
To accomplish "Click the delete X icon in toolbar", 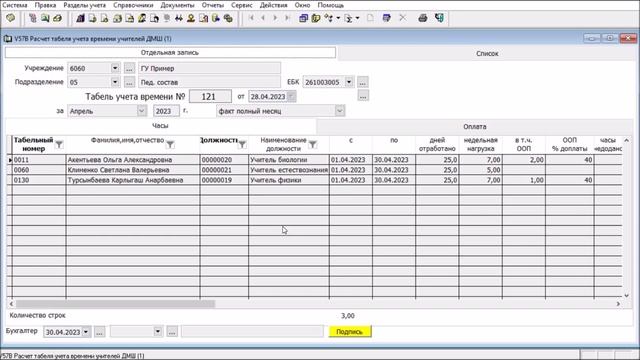I will pyautogui.click(x=402, y=18).
